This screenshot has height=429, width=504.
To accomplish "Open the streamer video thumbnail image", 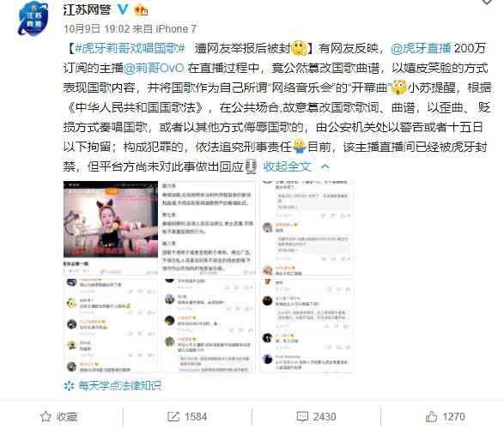I will click(111, 227).
